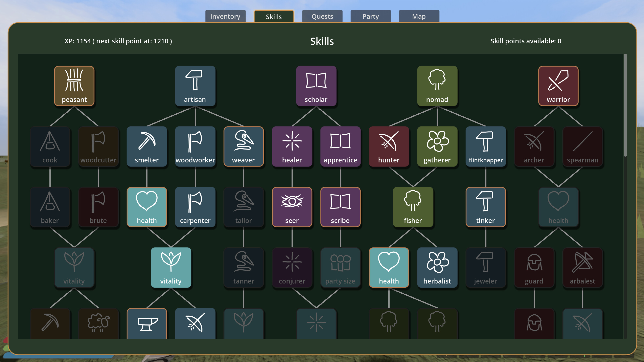This screenshot has width=644, height=362.
Task: Click the nomad skill icon
Action: pos(437,86)
